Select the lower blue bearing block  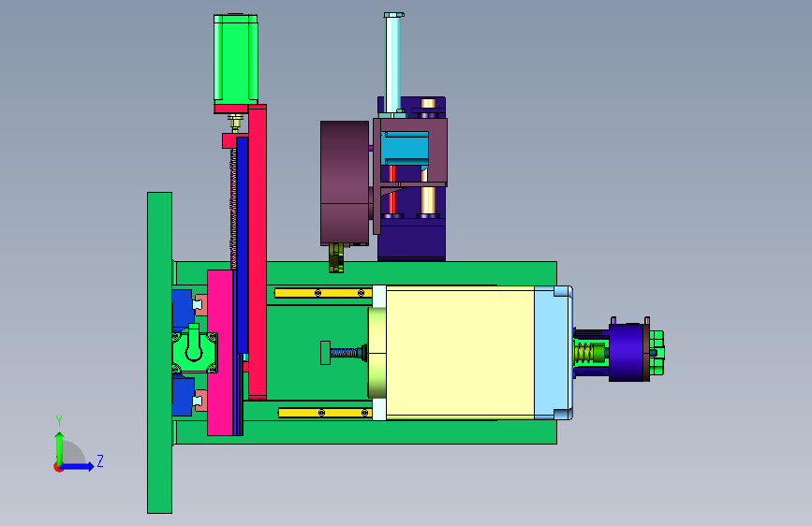point(183,397)
